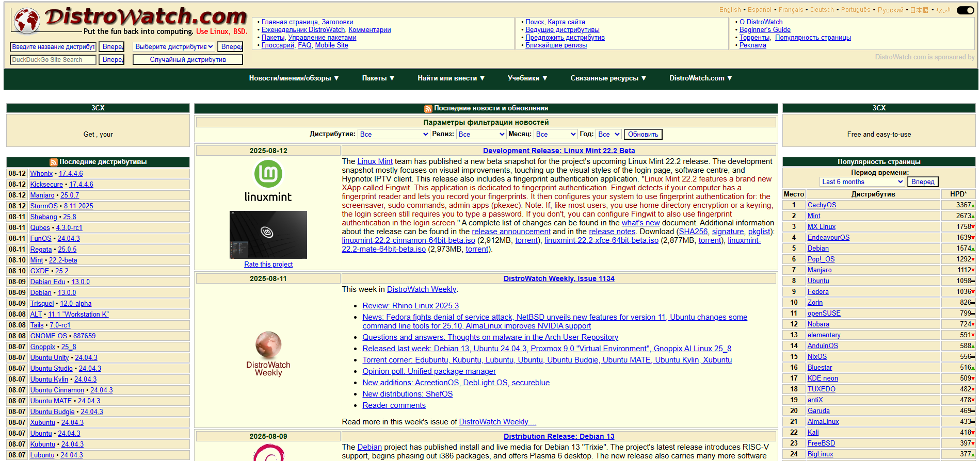This screenshot has height=461, width=980.
Task: Open EndeavourOS in popularity ranking
Action: [828, 238]
